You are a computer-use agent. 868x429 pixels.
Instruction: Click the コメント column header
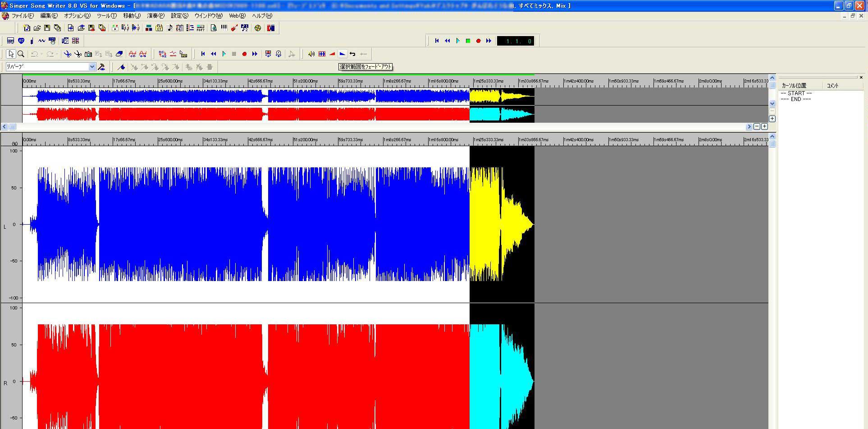tap(843, 85)
